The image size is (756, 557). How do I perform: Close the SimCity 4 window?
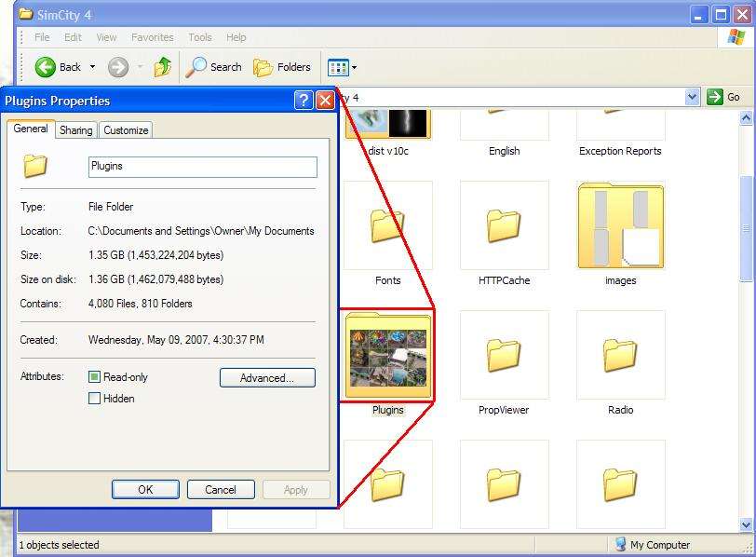pyautogui.click(x=743, y=15)
